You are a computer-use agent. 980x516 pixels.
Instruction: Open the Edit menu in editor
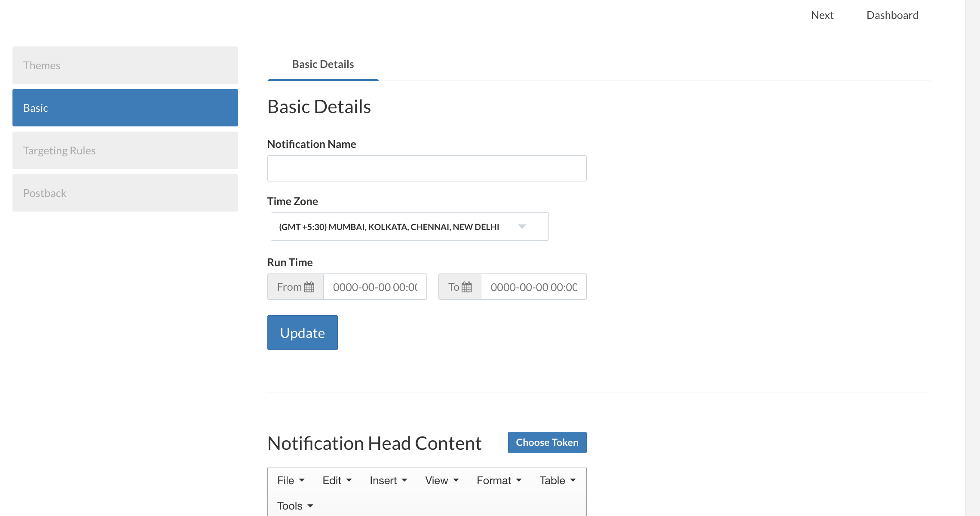pyautogui.click(x=337, y=480)
